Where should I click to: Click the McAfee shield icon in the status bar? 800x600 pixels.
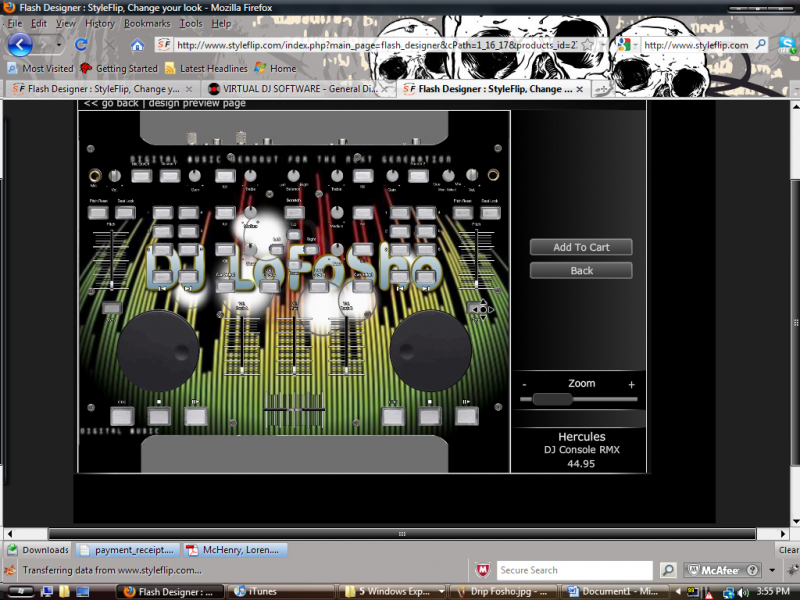tap(482, 570)
